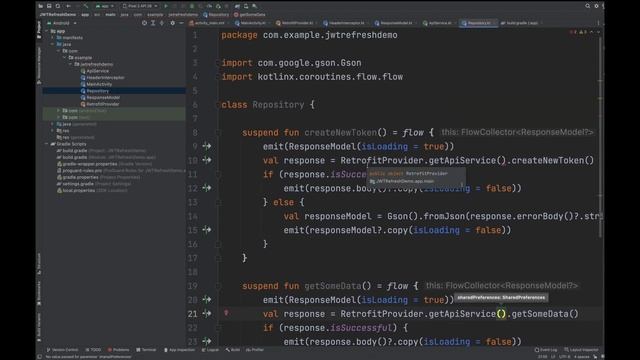Open the Terminal tool window

point(146,350)
